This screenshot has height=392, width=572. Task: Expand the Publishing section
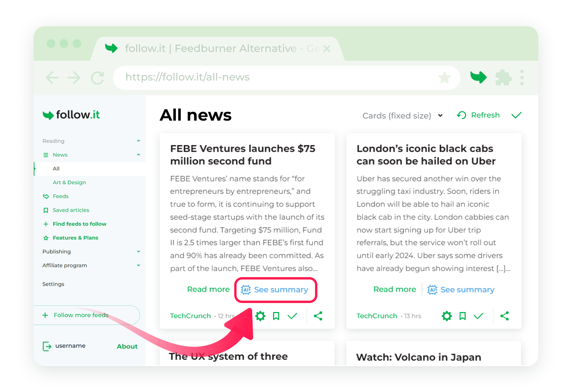(138, 251)
